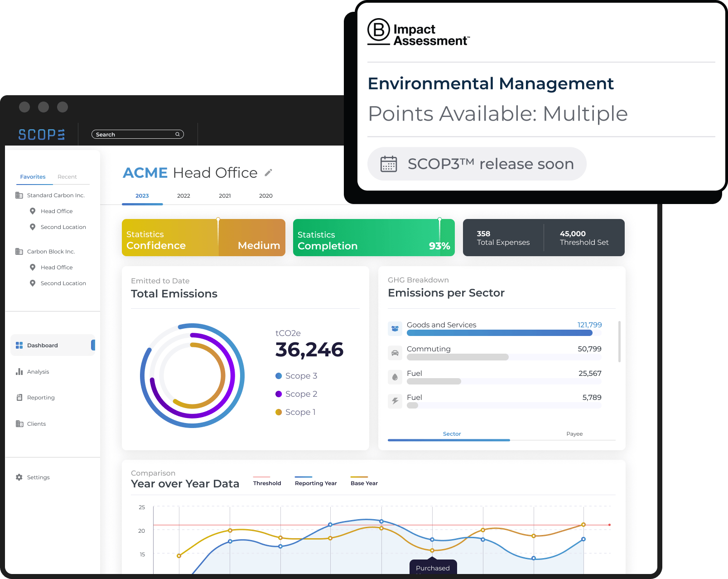Edit office name with pencil icon

(269, 173)
